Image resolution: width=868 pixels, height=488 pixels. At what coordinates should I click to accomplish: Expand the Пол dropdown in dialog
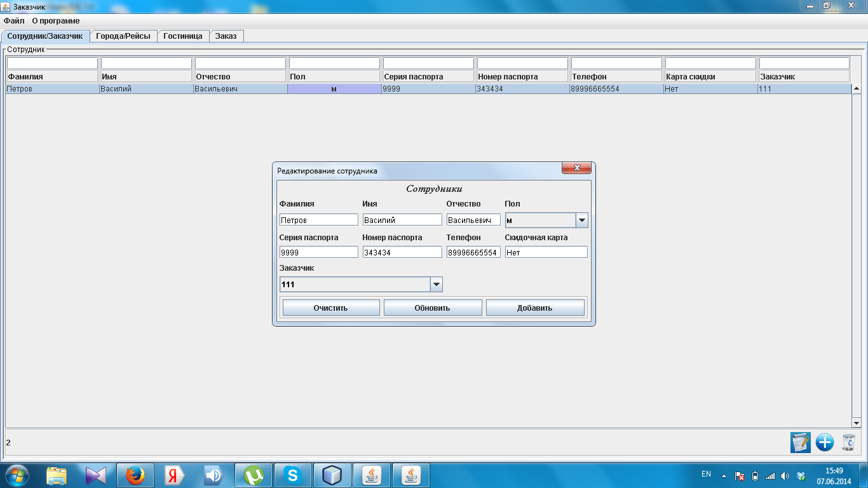click(x=581, y=220)
